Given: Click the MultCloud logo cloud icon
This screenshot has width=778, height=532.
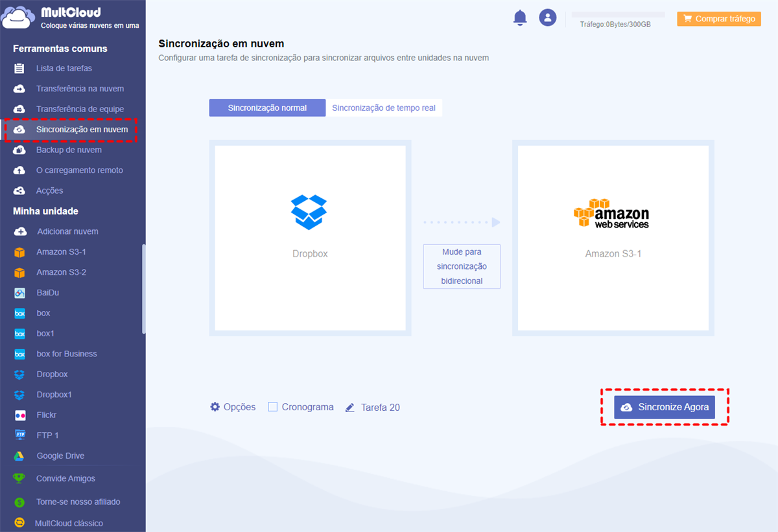Looking at the screenshot, I should (19, 17).
